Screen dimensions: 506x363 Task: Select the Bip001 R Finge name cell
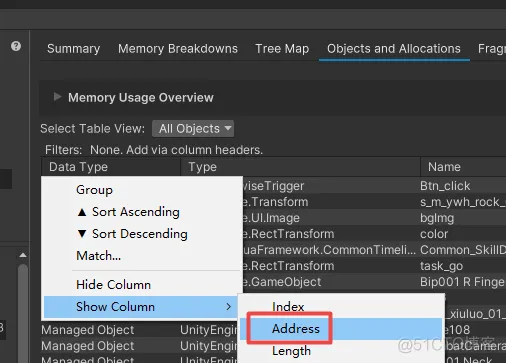pyautogui.click(x=463, y=282)
